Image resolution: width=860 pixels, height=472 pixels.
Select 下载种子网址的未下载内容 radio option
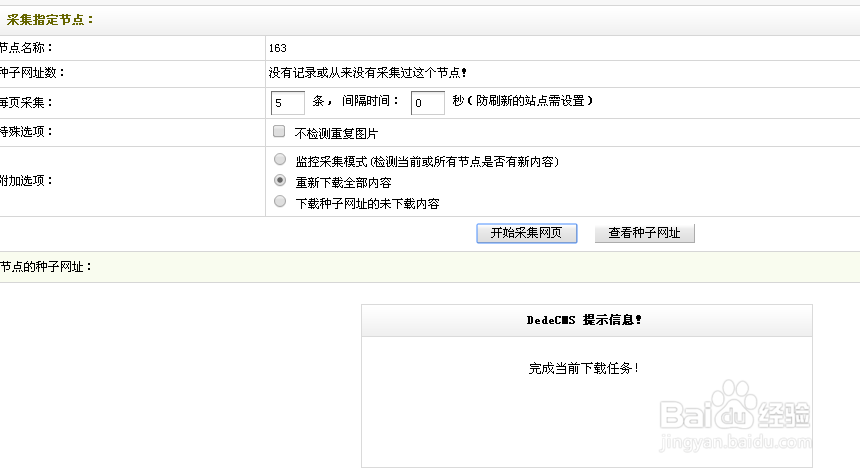click(280, 202)
